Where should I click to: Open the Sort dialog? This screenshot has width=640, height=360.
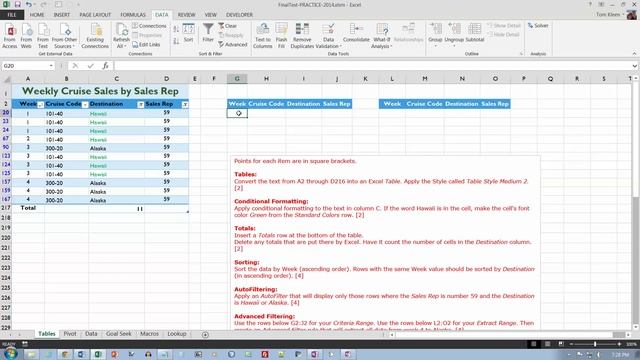[x=188, y=33]
